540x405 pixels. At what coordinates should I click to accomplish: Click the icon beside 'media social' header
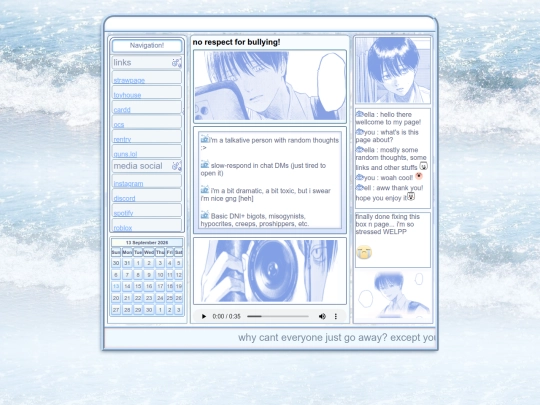pyautogui.click(x=177, y=166)
